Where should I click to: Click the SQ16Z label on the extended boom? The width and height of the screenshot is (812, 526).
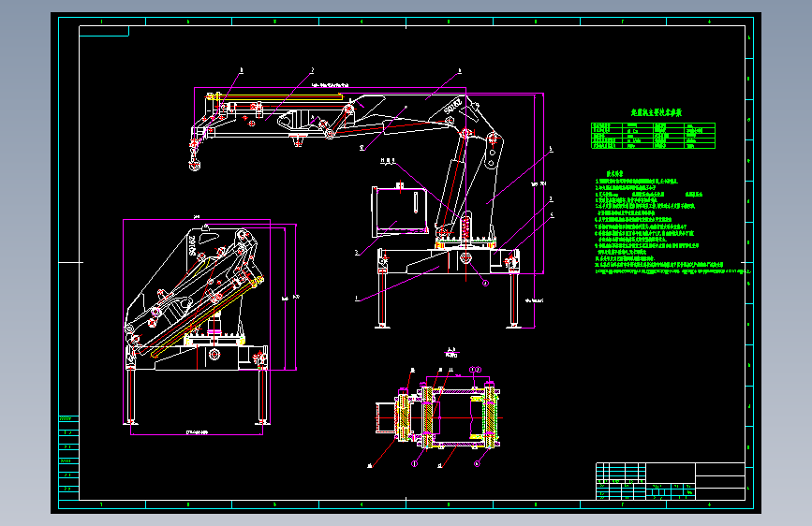452,107
